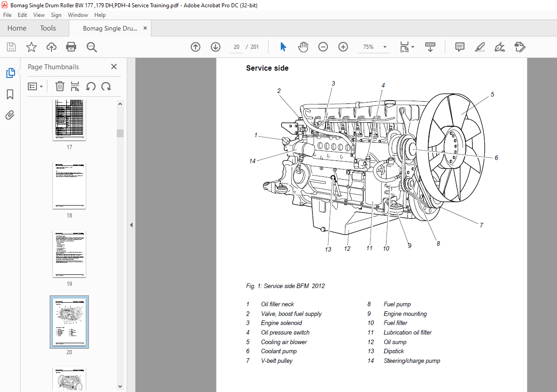Go to next page arrow
The width and height of the screenshot is (557, 392).
(216, 47)
